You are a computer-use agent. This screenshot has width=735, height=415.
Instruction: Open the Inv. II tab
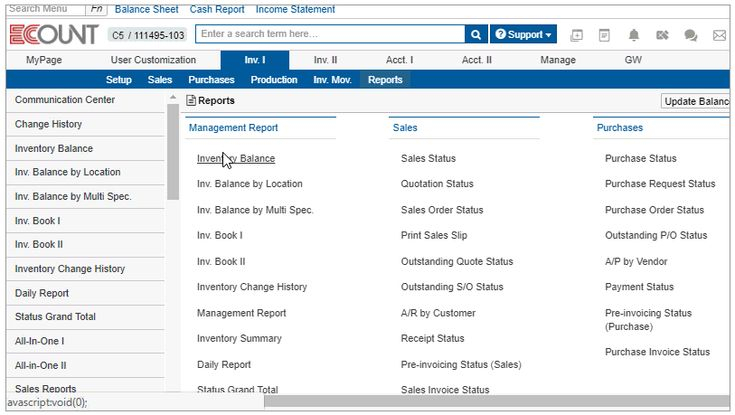(325, 60)
